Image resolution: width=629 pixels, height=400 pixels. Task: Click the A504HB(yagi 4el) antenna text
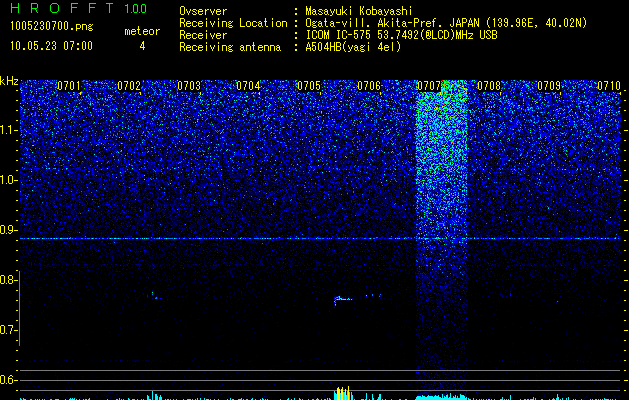[353, 47]
